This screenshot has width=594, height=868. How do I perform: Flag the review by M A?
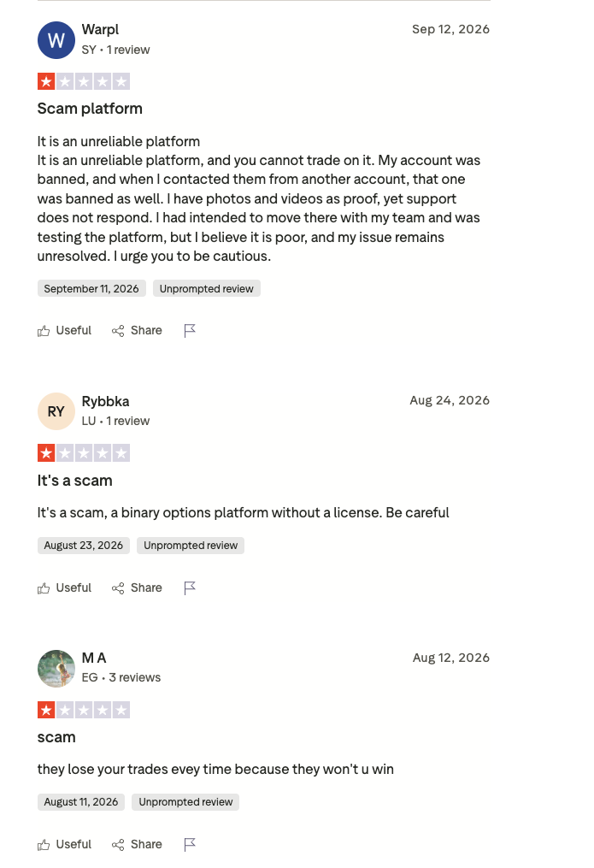[190, 844]
